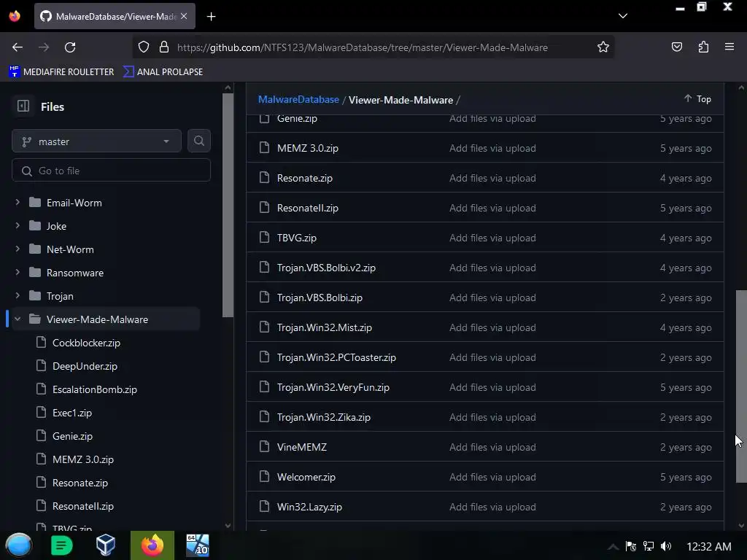Select Cockblocker.zip in file tree

[86, 343]
